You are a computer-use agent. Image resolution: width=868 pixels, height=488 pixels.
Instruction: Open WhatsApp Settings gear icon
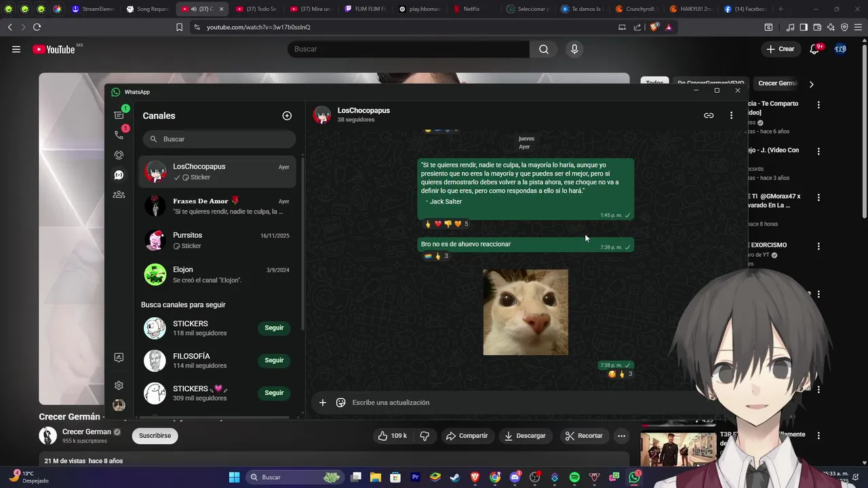(x=119, y=385)
